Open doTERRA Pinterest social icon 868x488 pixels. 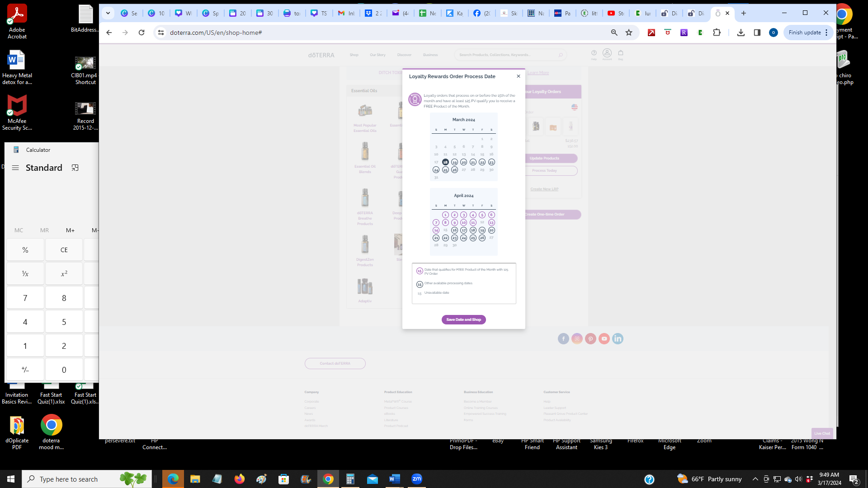tap(590, 339)
